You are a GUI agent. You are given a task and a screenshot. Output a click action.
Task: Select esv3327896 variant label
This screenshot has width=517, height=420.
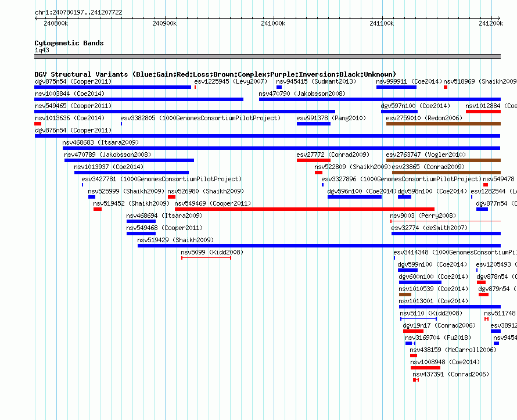(401, 179)
